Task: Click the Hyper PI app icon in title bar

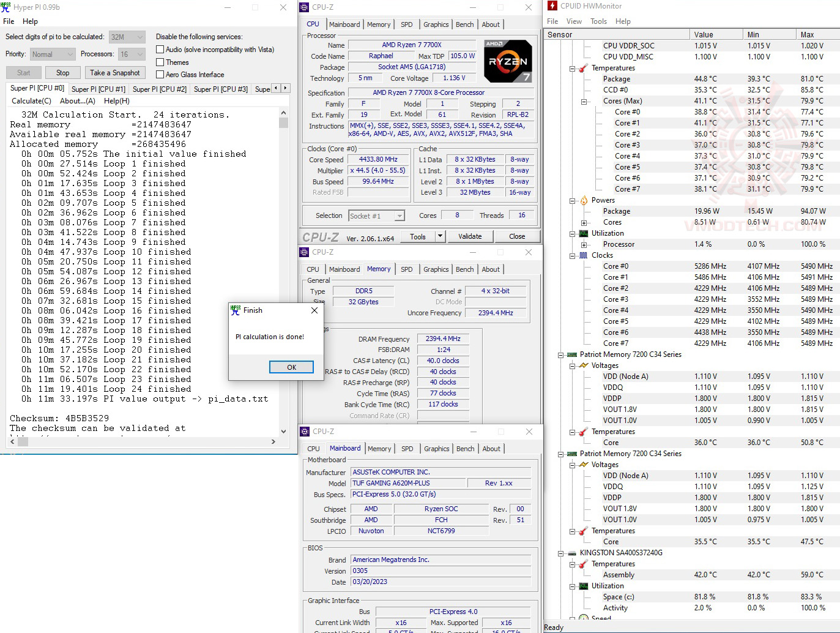Action: [x=6, y=7]
